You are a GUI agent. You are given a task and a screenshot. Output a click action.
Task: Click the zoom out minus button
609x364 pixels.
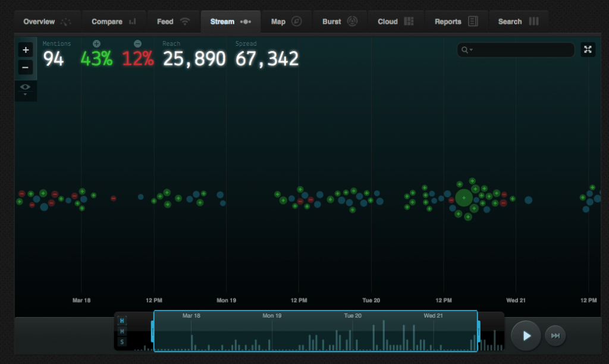point(26,68)
